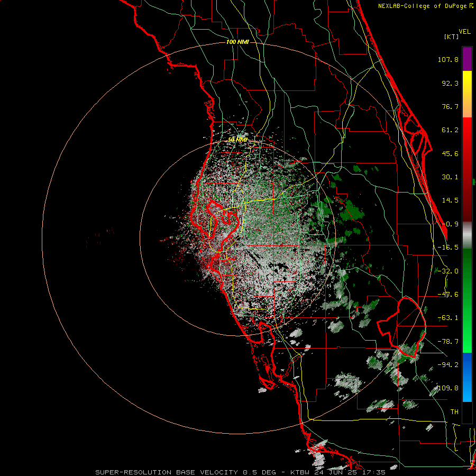Click the -94.2 velocity scale value
Image resolution: width=476 pixels, height=476 pixels.
448,364
